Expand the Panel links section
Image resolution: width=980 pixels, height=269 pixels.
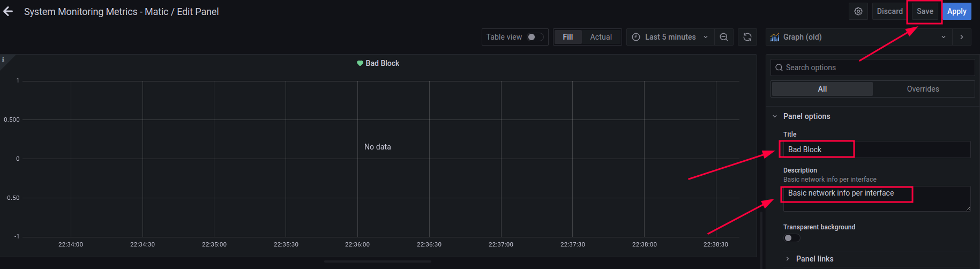[814, 259]
